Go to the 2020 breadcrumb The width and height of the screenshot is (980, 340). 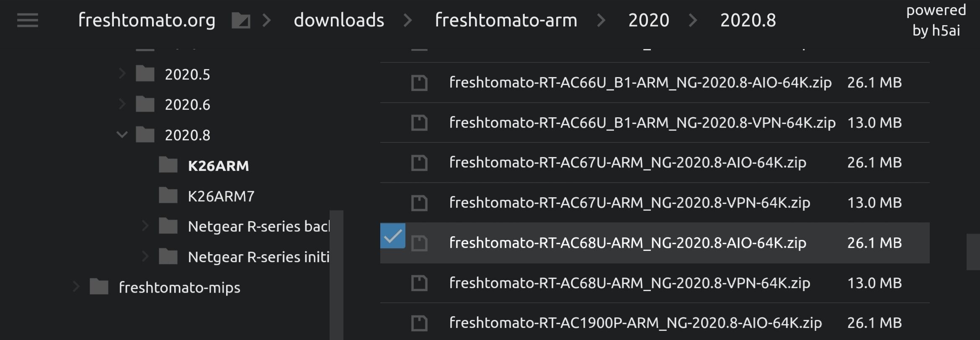(x=649, y=20)
